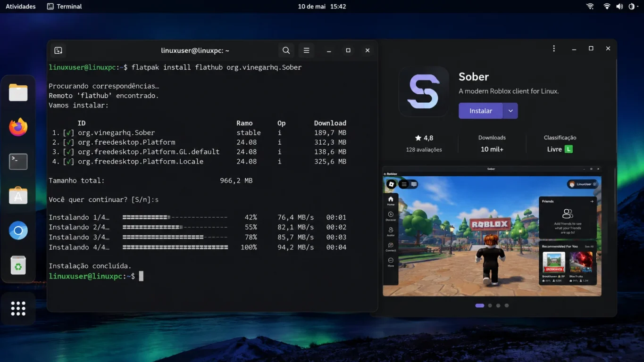Show the applications grid

coord(18,309)
